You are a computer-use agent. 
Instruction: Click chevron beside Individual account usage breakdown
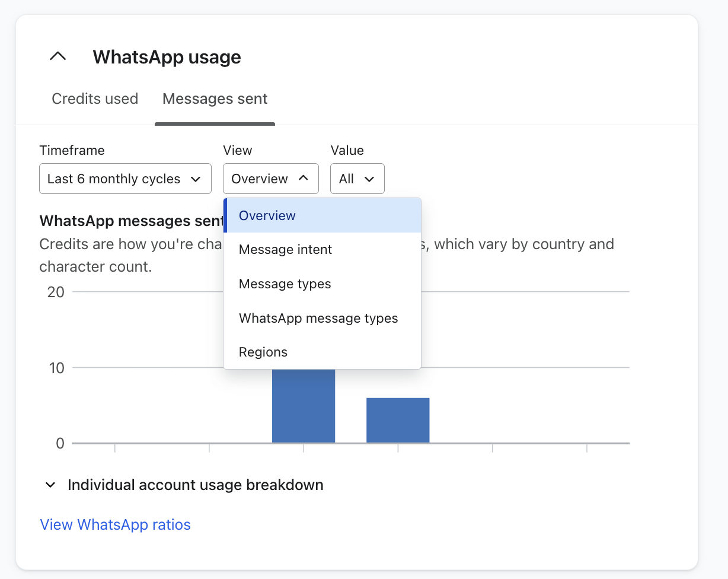[x=51, y=485]
